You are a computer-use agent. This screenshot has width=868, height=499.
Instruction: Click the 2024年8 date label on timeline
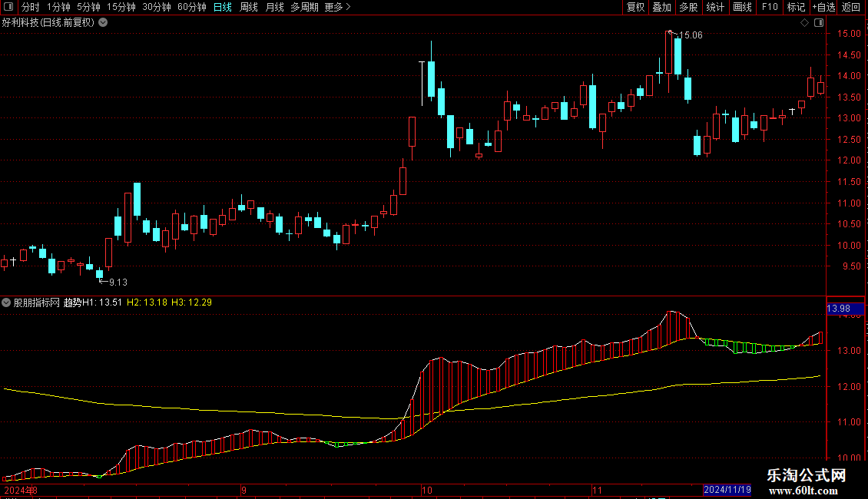coord(21,490)
